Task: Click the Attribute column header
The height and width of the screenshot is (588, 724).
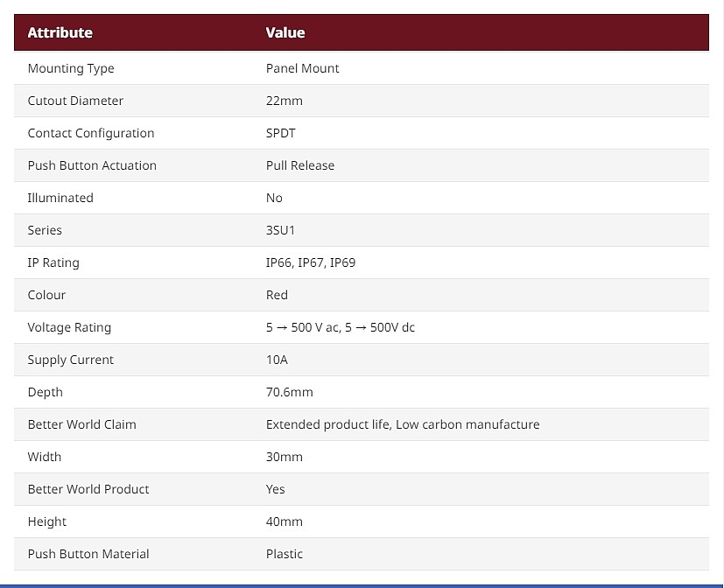Action: tap(60, 32)
